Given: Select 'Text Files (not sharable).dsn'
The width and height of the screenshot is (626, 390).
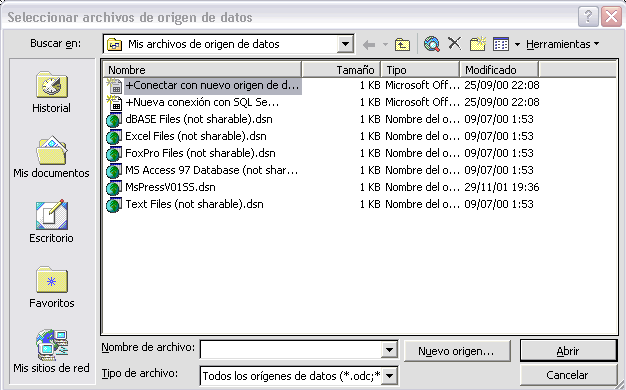Looking at the screenshot, I should (x=194, y=204).
